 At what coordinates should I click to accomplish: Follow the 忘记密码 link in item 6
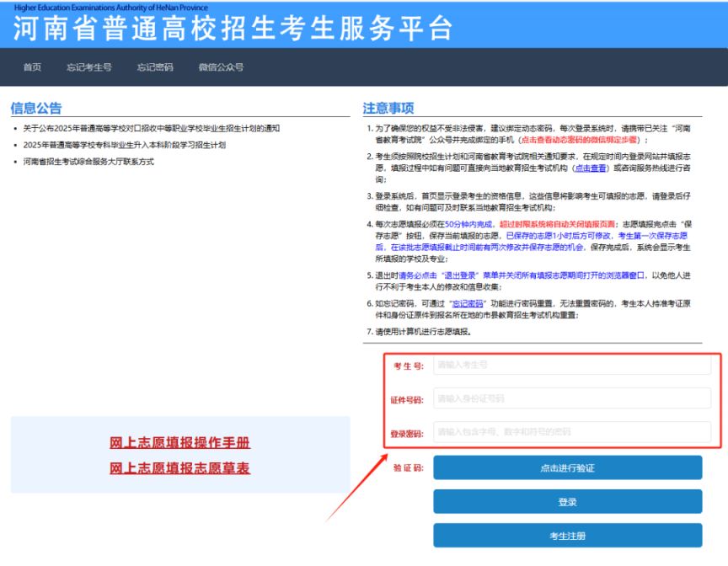click(x=468, y=303)
